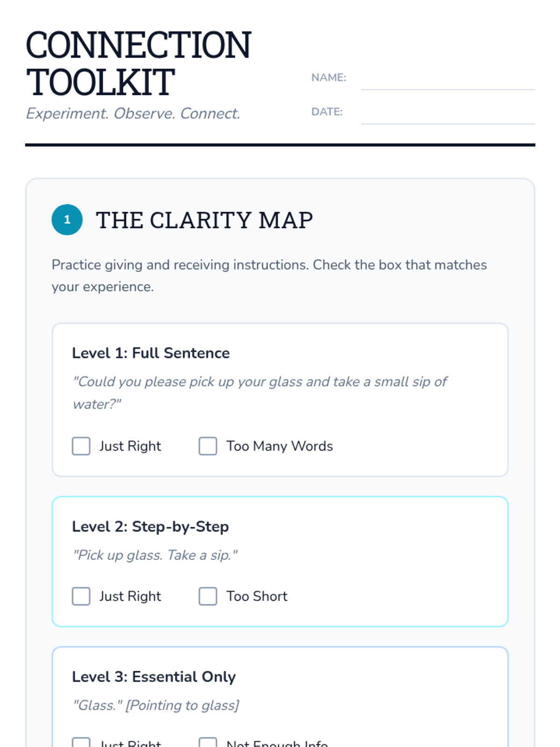Tick Just Right under Level 2
This screenshot has height=747, width=560.
pyautogui.click(x=81, y=596)
